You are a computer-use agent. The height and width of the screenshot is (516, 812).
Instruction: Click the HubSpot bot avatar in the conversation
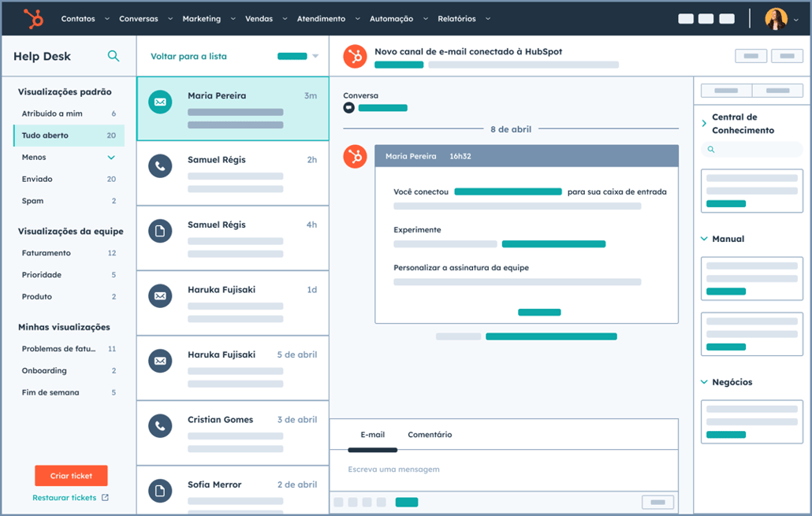(355, 156)
